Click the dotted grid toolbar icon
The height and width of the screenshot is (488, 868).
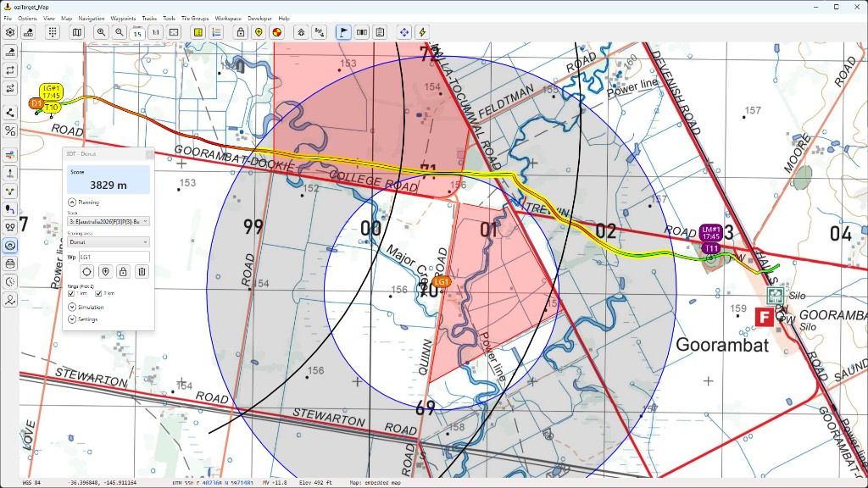coord(53,32)
